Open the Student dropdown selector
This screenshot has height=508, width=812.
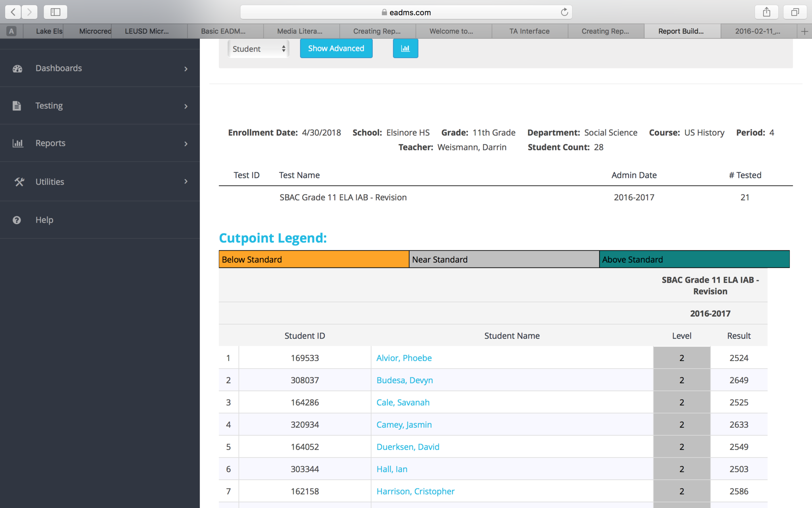(x=258, y=49)
